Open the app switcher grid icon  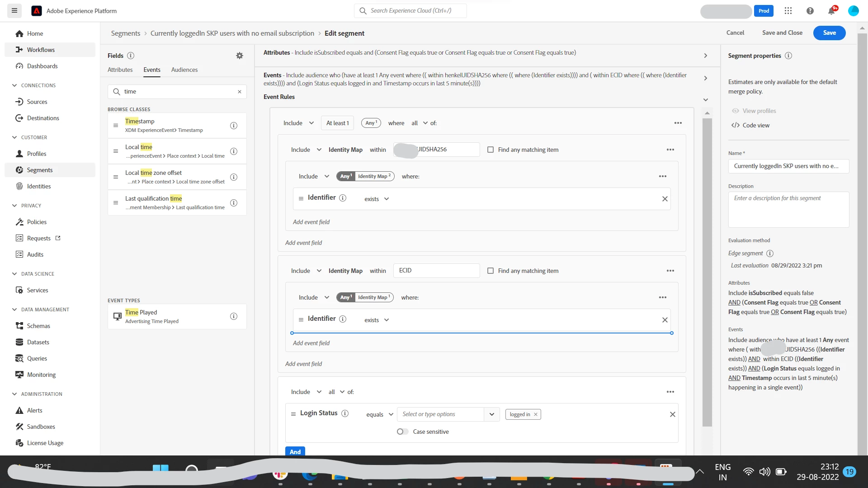pos(788,11)
